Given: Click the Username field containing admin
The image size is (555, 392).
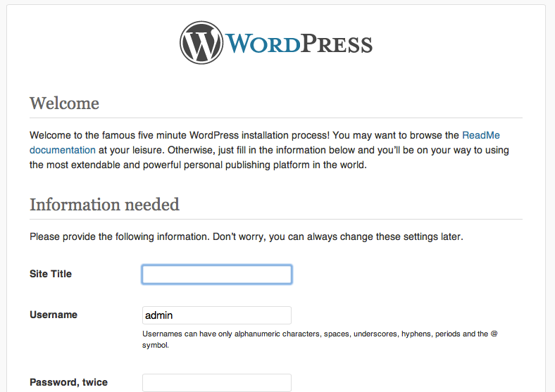Looking at the screenshot, I should point(217,315).
